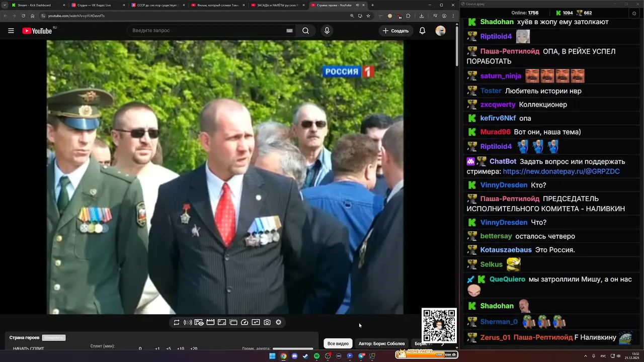Switch to the СССР до сих пор существует tab
Viewport: 644px width, 362px height.
click(158, 5)
